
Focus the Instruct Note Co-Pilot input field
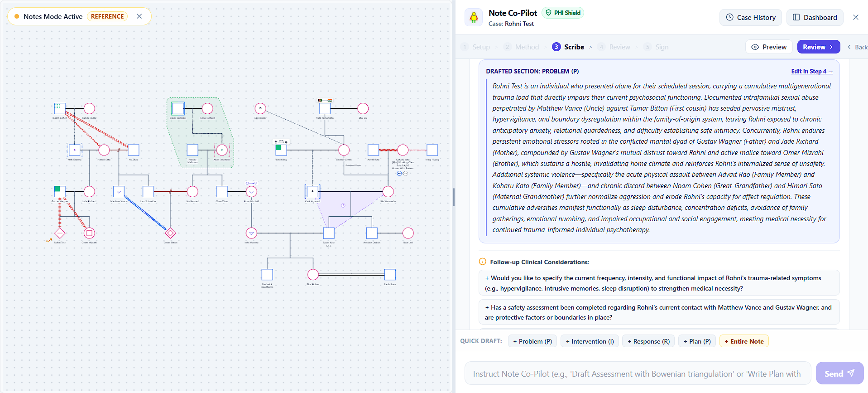pos(638,374)
